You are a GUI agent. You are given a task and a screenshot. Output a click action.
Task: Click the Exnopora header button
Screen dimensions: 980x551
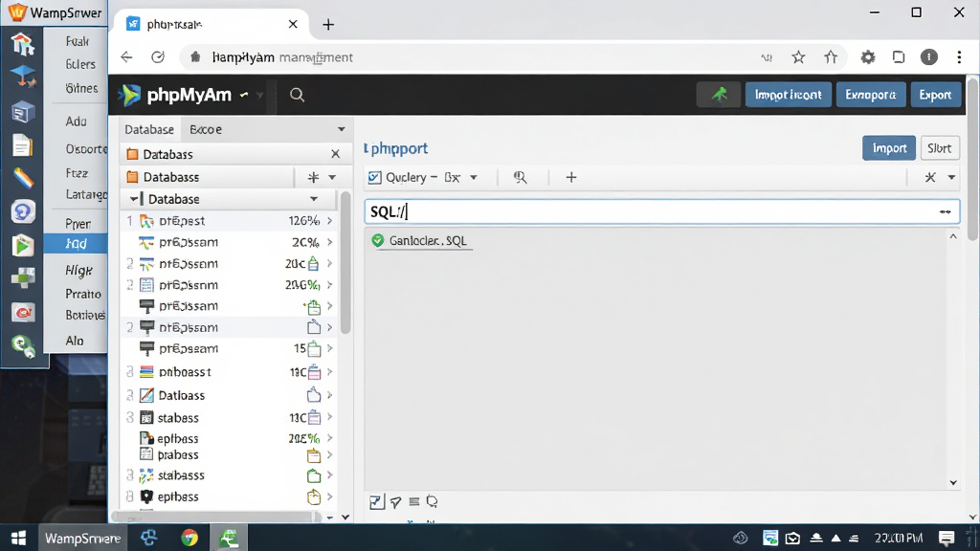(x=871, y=95)
